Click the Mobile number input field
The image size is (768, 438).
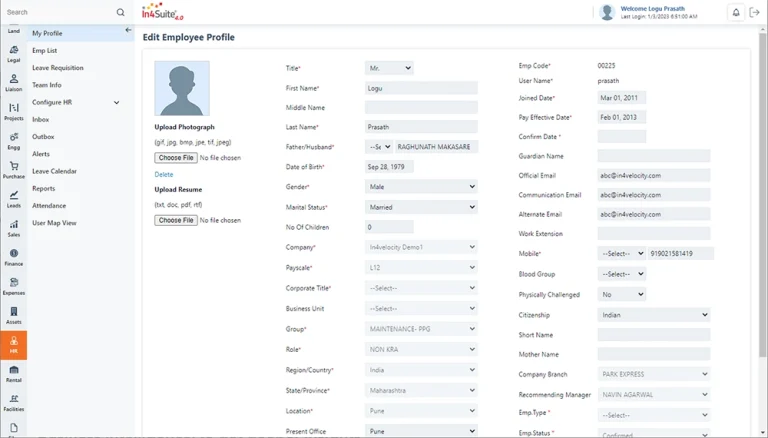click(x=681, y=254)
